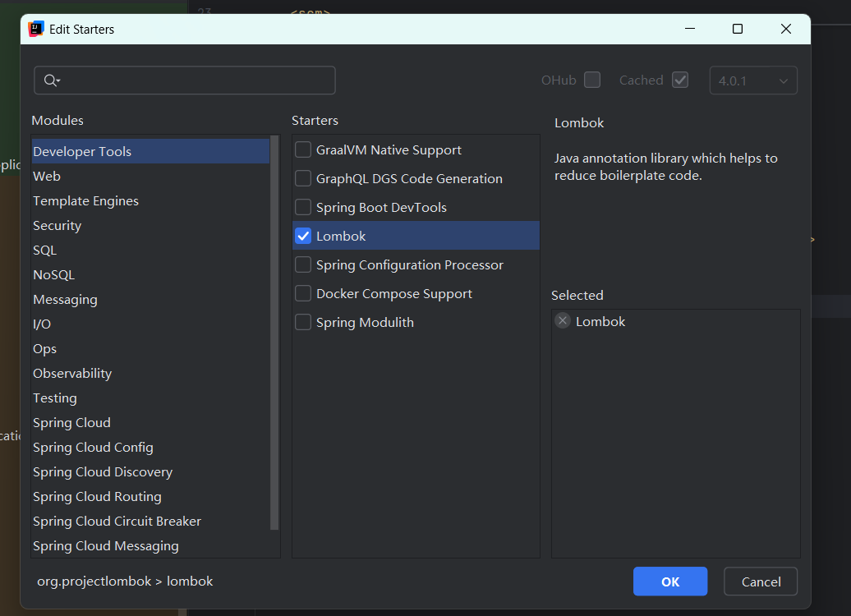Select the Developer Tools module
The image size is (851, 616).
click(x=150, y=151)
